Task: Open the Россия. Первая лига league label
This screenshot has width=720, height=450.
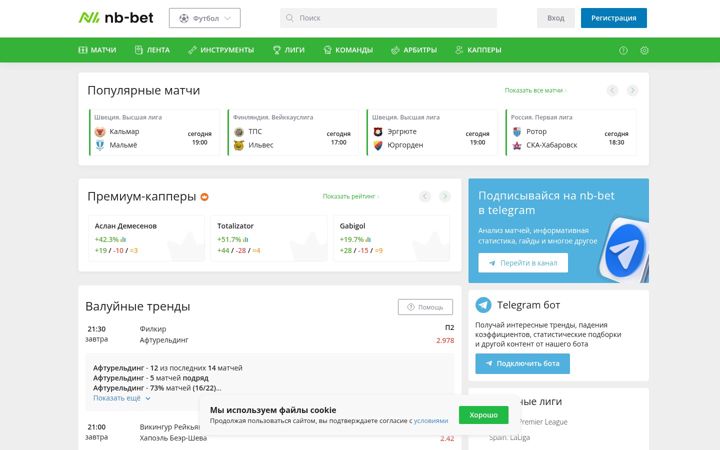Action: click(541, 117)
